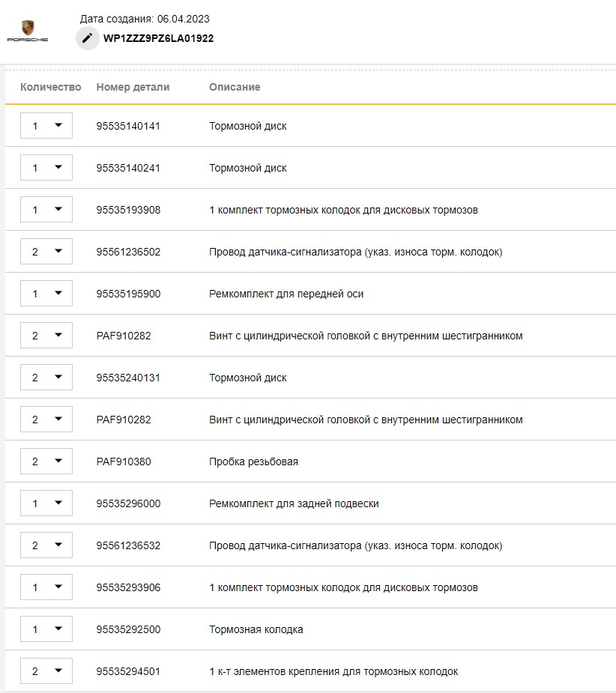Screen dimensions: 616x693
Task: Click the pencil edit icon beside VIN
Action: (x=88, y=38)
